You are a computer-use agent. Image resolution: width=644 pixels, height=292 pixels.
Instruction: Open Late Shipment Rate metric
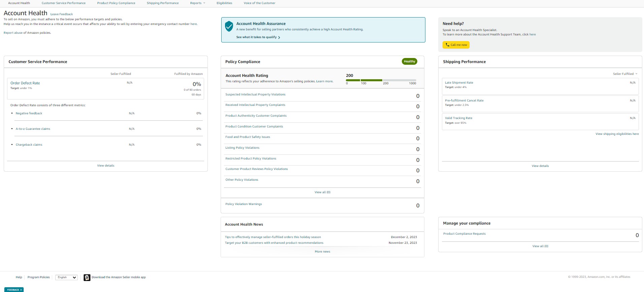(x=459, y=83)
